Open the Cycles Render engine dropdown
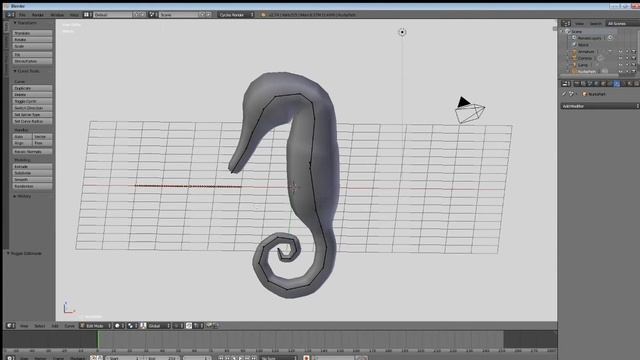Screen dimensions: 640x360 pos(236,15)
